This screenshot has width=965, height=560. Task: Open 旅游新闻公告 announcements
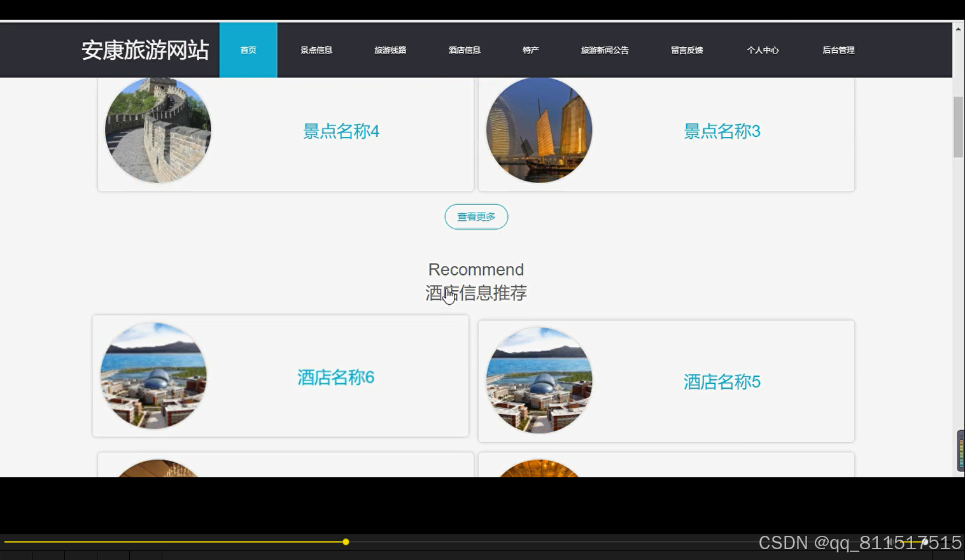pyautogui.click(x=604, y=50)
